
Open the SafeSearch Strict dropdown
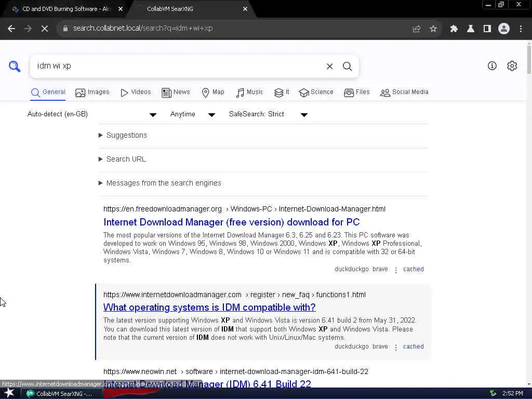268,114
